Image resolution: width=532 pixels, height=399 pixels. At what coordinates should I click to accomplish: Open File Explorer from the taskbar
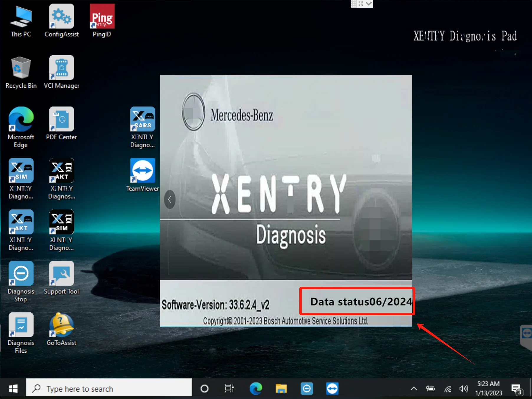pyautogui.click(x=281, y=389)
